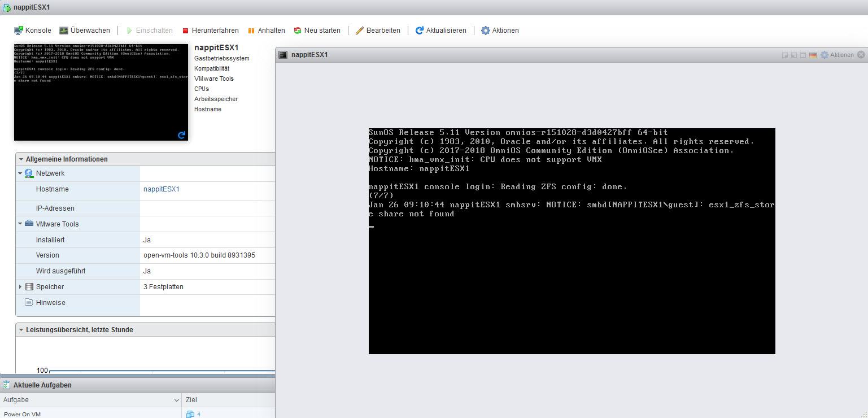The height and width of the screenshot is (418, 868).
Task: Click the Speicher disk icon
Action: [x=29, y=287]
